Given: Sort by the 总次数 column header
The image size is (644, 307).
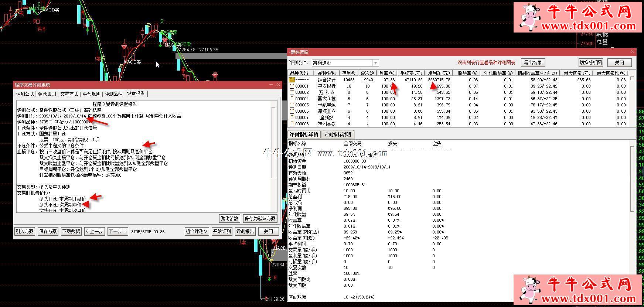Looking at the screenshot, I should (x=367, y=73).
